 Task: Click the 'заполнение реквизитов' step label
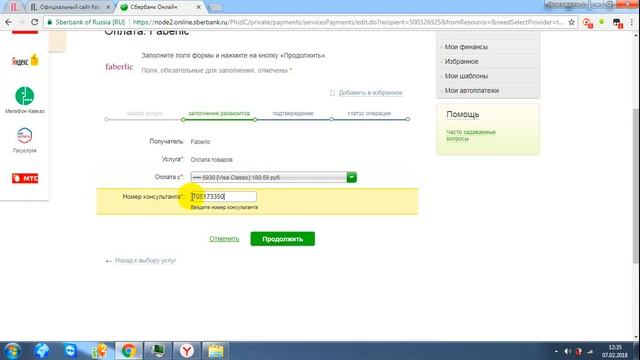(219, 113)
